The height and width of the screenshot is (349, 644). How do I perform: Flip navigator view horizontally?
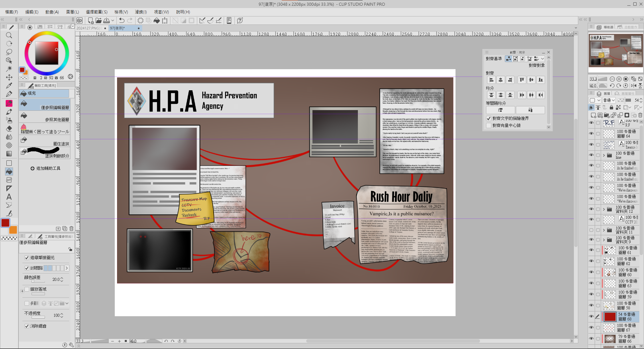(634, 86)
